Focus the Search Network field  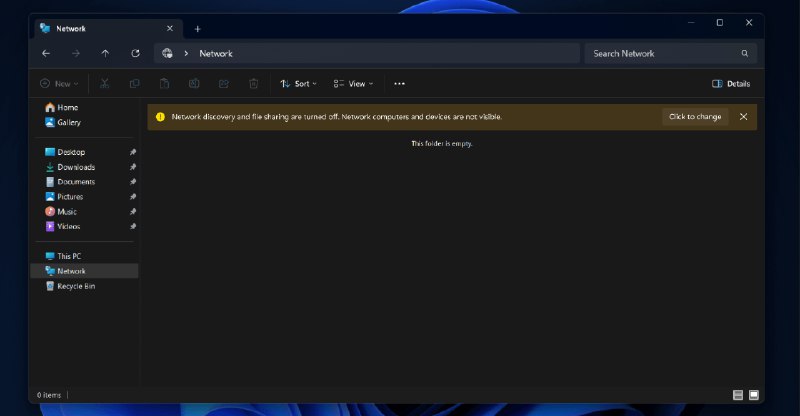click(670, 53)
